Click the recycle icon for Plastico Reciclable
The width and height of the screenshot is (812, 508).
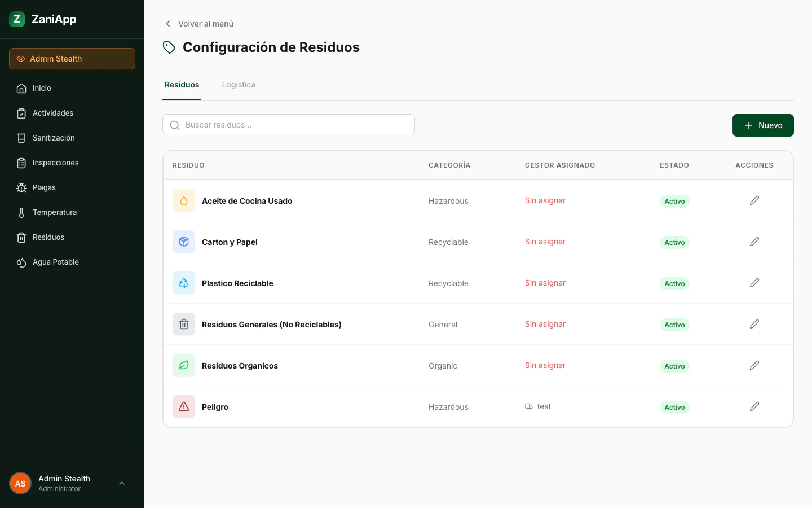[x=183, y=283]
